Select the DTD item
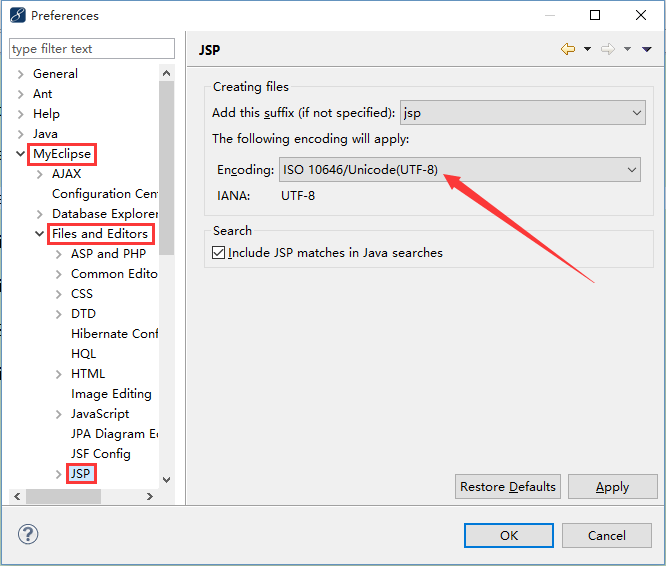666x566 pixels. [x=83, y=314]
